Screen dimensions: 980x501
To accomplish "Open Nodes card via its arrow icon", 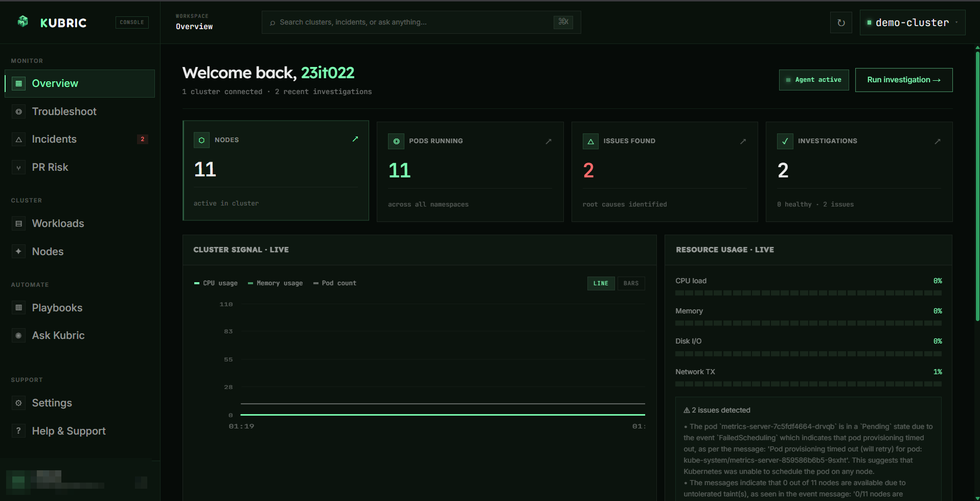I will pos(355,139).
